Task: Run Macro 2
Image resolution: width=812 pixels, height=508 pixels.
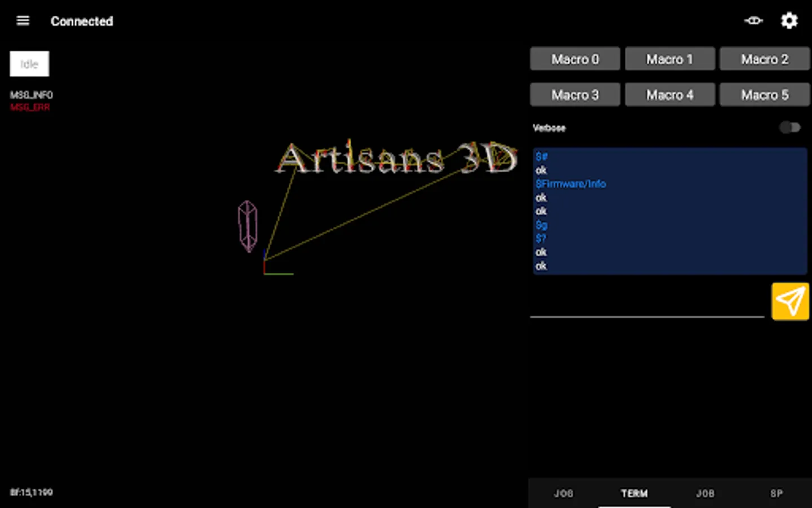Action: (x=765, y=59)
